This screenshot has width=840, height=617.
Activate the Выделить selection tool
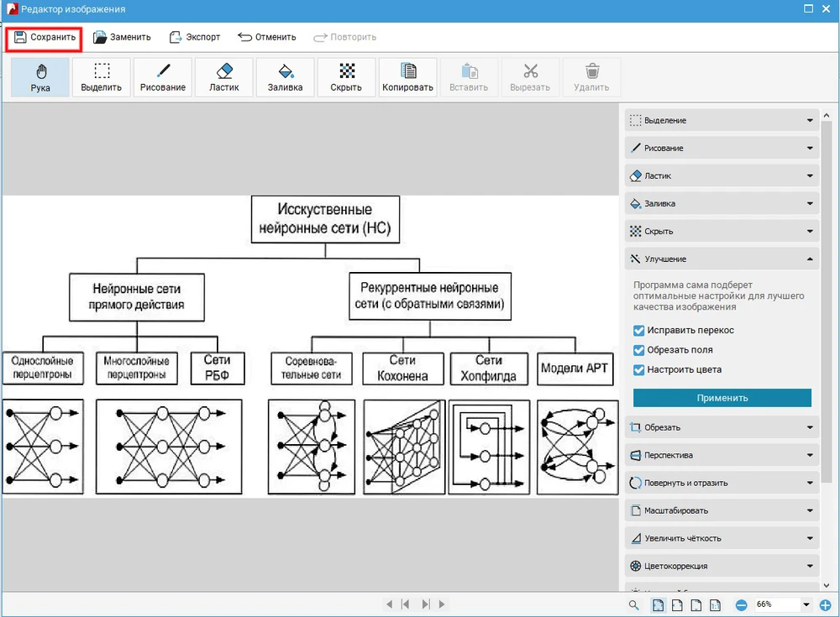tap(102, 77)
